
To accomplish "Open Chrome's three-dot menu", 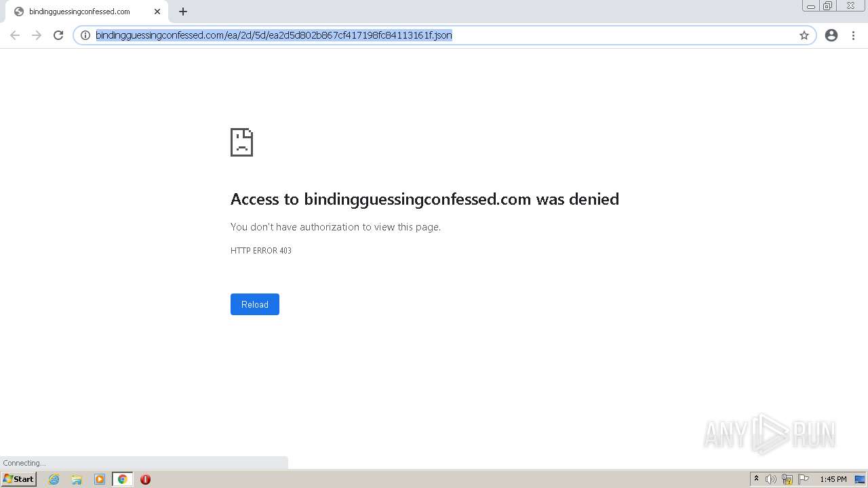I will pos(853,35).
